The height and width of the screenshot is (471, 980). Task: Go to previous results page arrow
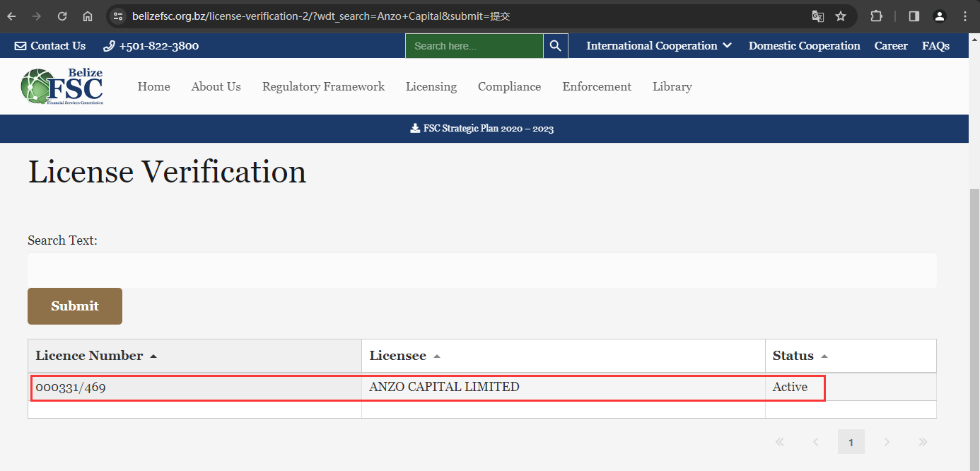click(815, 442)
